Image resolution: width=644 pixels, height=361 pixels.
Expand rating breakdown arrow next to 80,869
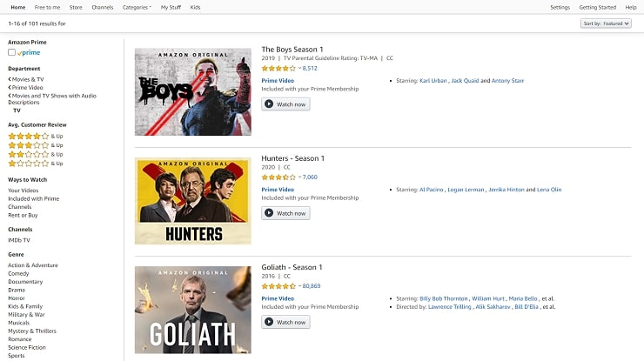point(300,286)
